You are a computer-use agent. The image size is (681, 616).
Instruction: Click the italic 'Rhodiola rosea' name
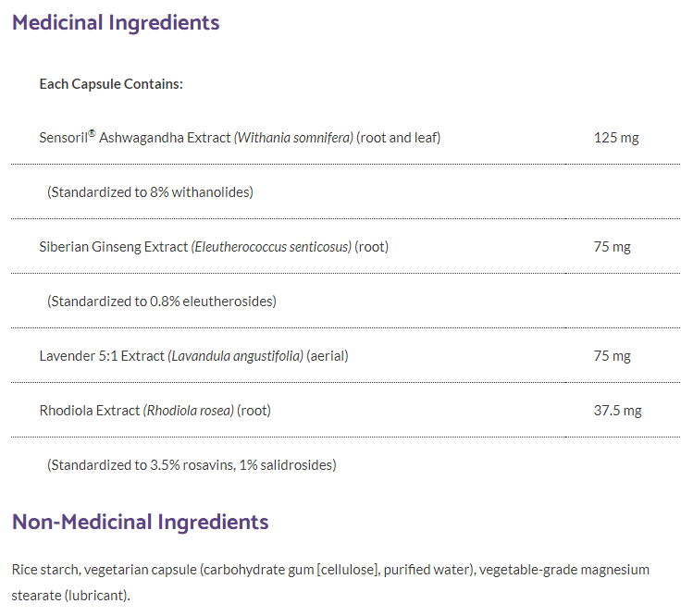tap(189, 411)
